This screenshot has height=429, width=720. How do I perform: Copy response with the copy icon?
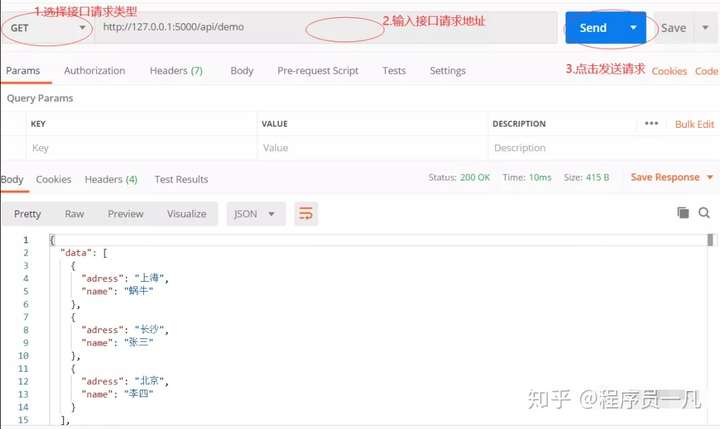683,213
